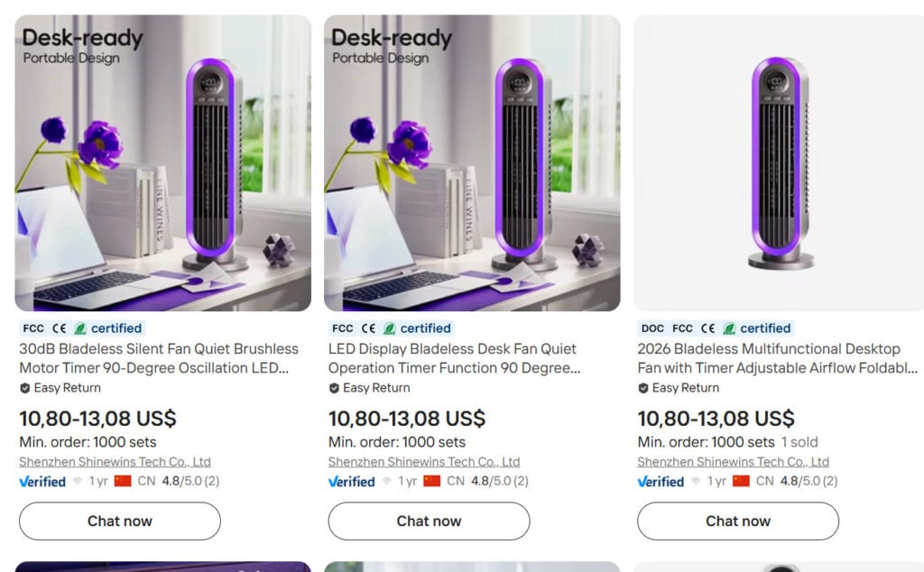Click the Easy Return shield icon on second product

pyautogui.click(x=334, y=388)
